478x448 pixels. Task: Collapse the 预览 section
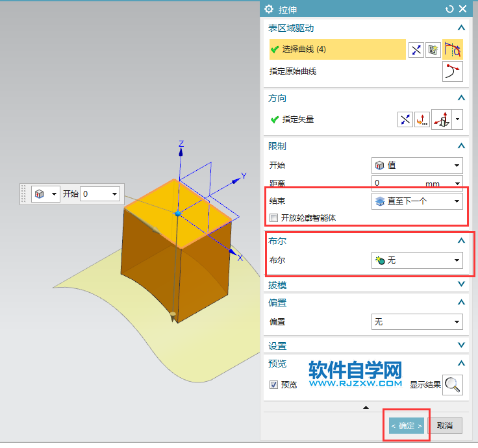(x=461, y=363)
